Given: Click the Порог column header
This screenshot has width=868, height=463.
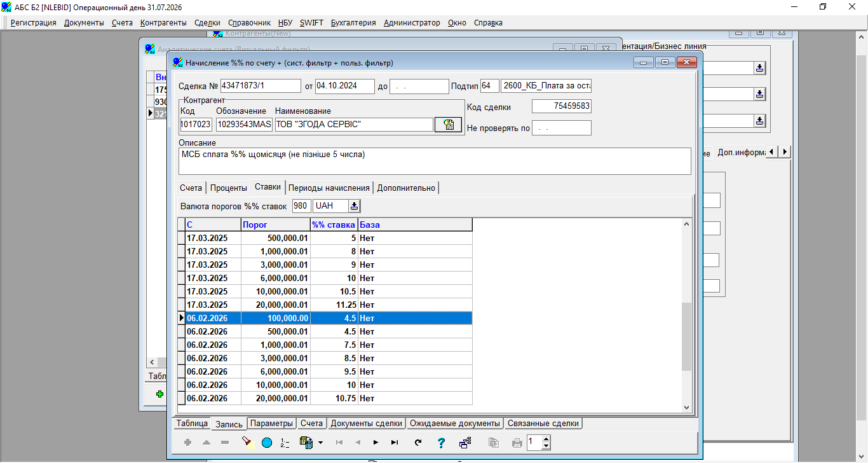Looking at the screenshot, I should tap(276, 225).
